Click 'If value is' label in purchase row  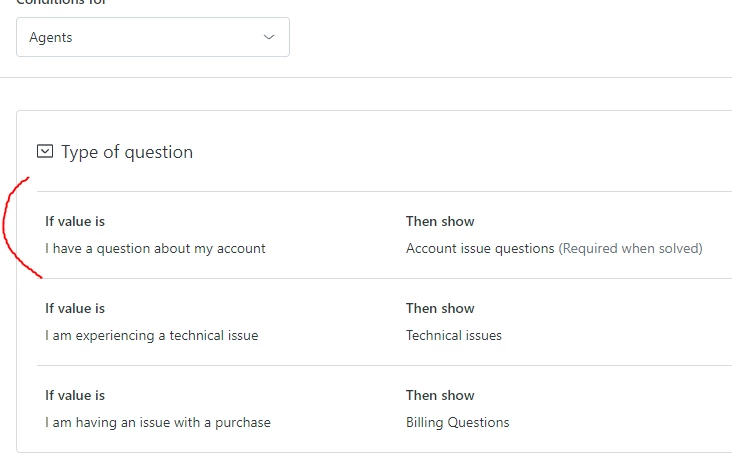click(x=75, y=395)
